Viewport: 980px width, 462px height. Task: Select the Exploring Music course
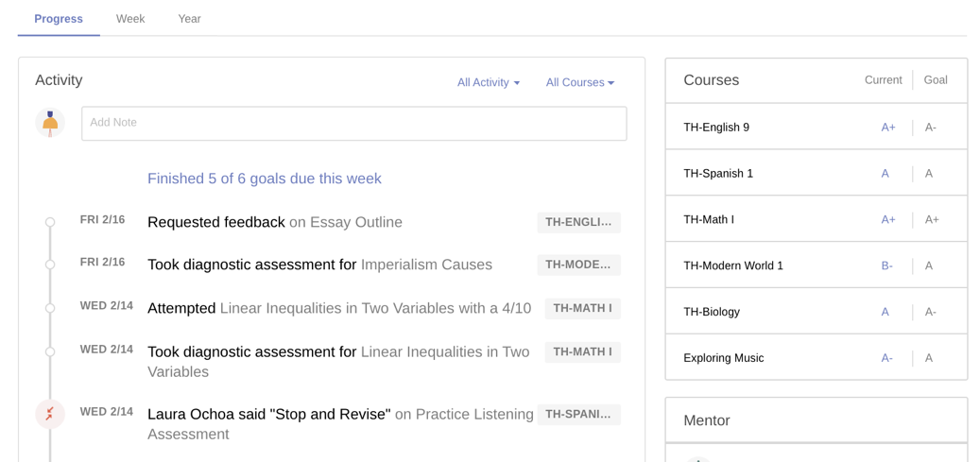[817, 358]
